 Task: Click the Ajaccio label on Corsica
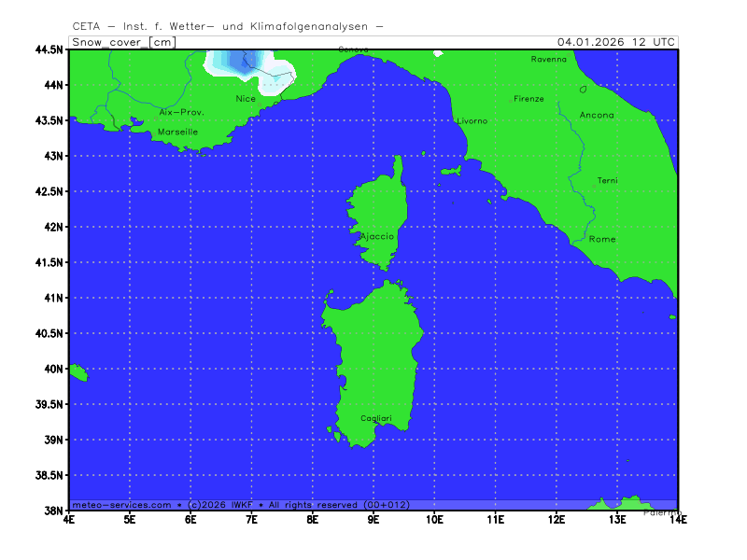pos(376,236)
